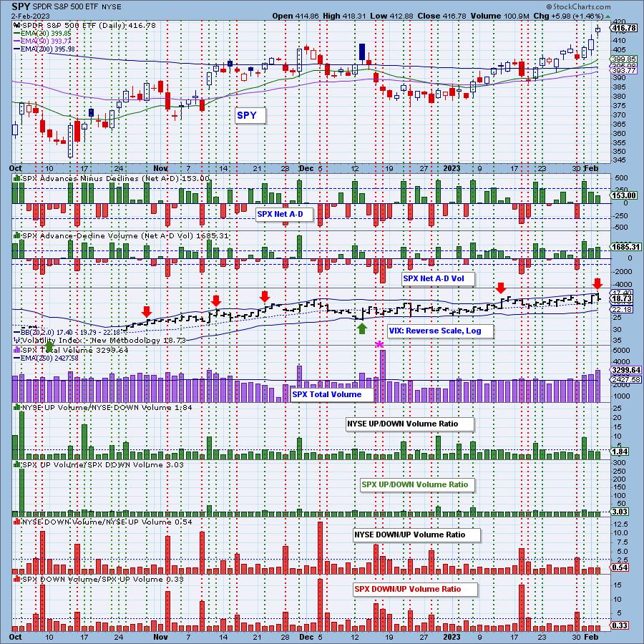
Task: Click the "NYSE DOWN/UP Volume Ratio" annotation box
Action: (416, 535)
